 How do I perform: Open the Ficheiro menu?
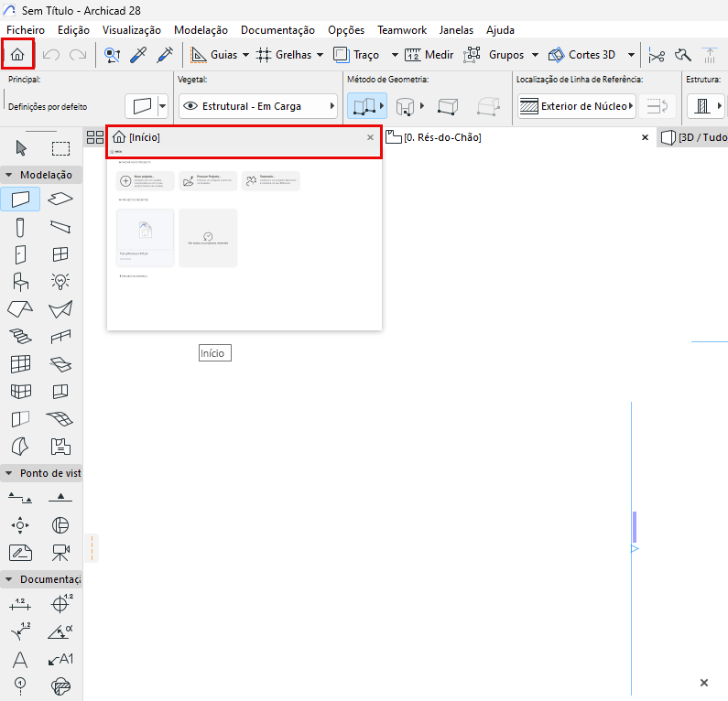26,30
